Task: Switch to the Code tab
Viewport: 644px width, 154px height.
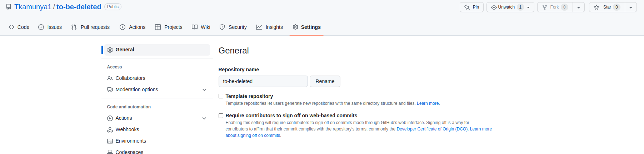Action: 19,27
